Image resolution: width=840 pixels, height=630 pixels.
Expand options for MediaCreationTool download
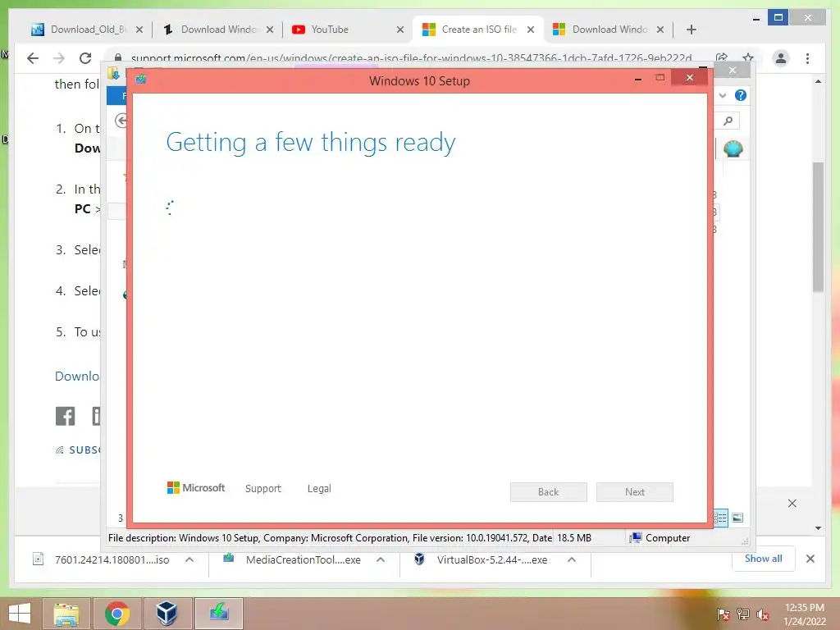381,559
